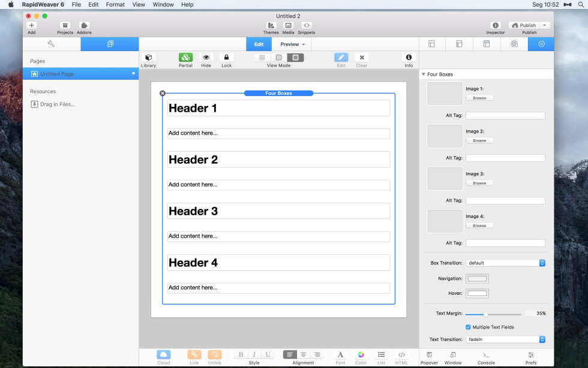Screen dimensions: 588x368
Task: Open the stack Info panel
Action: [x=409, y=58]
